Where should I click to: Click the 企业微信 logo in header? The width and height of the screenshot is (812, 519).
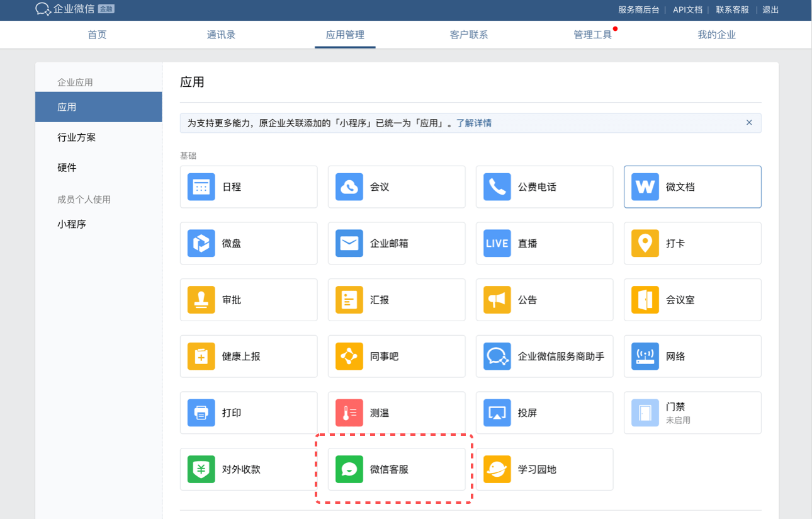click(x=64, y=9)
